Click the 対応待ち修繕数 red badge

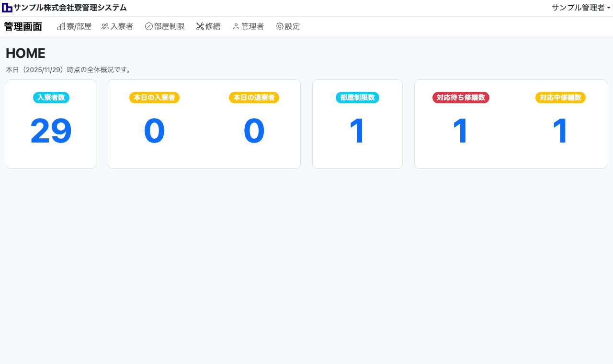[461, 98]
